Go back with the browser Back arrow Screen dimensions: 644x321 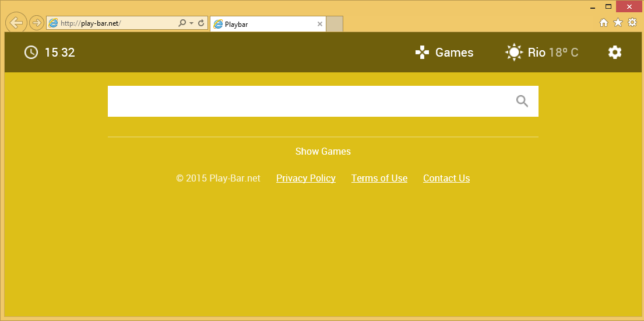(x=16, y=23)
